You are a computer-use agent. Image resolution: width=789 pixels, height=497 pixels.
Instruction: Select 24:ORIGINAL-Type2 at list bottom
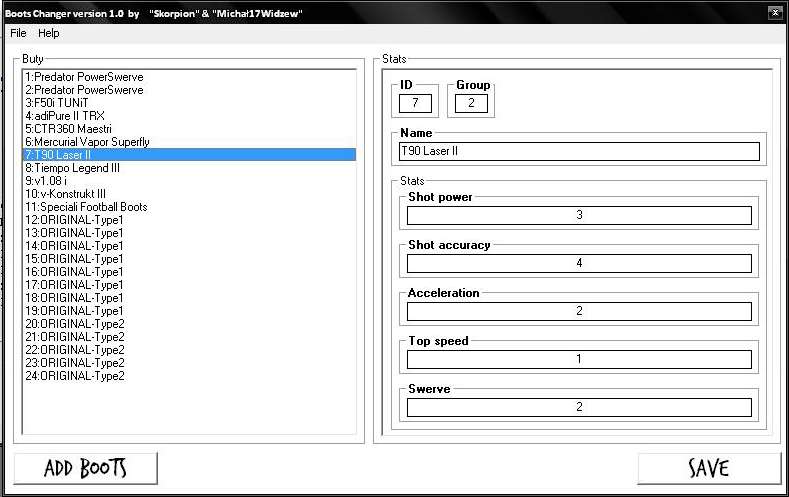coord(74,376)
